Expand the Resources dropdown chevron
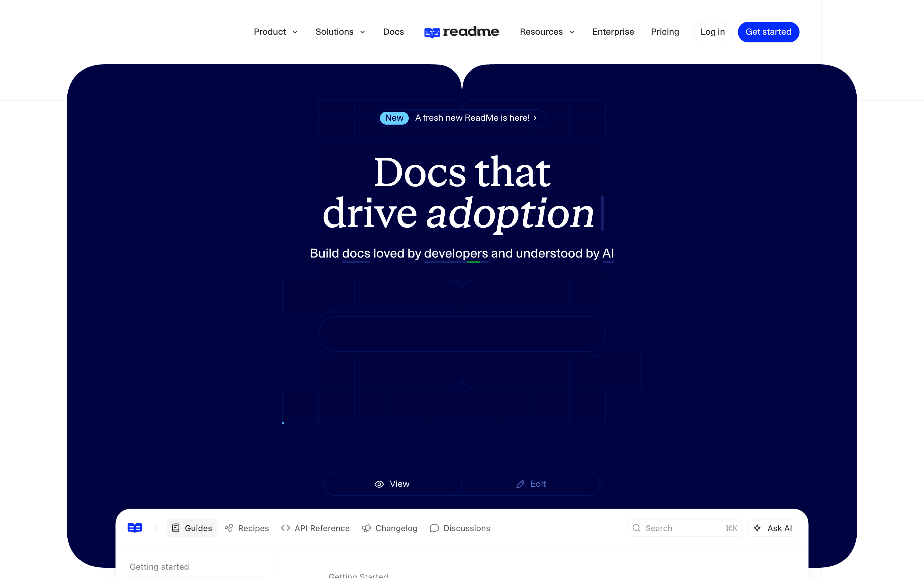The height and width of the screenshot is (578, 924). point(572,32)
